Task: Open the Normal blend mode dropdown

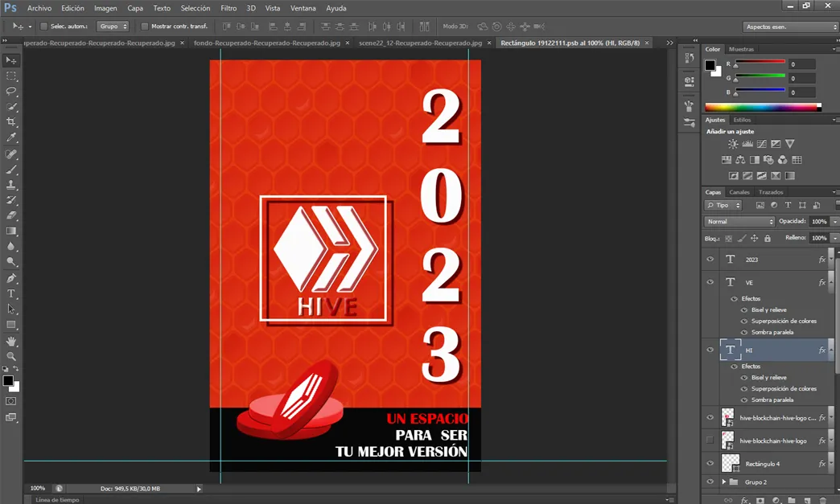Action: 739,222
